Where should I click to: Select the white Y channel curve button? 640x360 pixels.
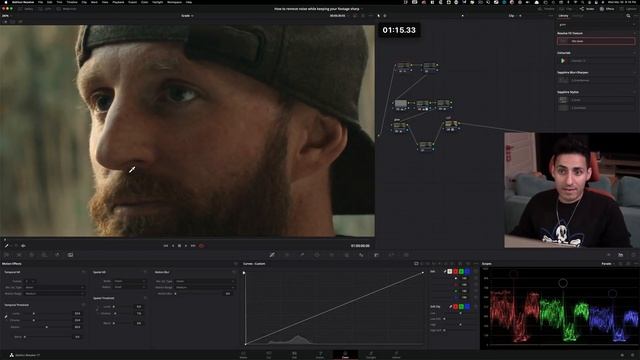click(449, 271)
